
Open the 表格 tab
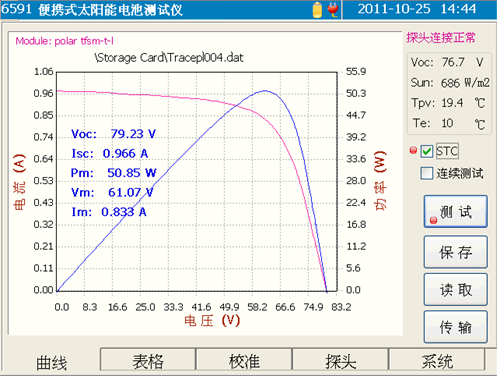point(148,361)
